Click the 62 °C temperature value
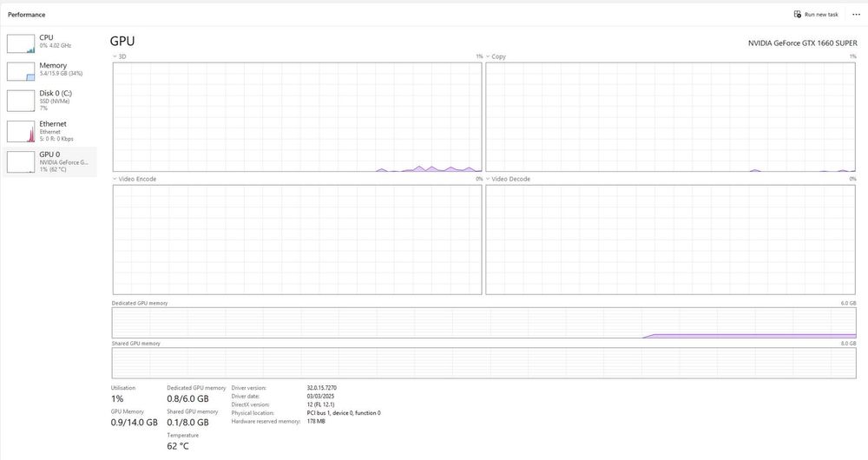This screenshot has height=460, width=868. pos(178,446)
